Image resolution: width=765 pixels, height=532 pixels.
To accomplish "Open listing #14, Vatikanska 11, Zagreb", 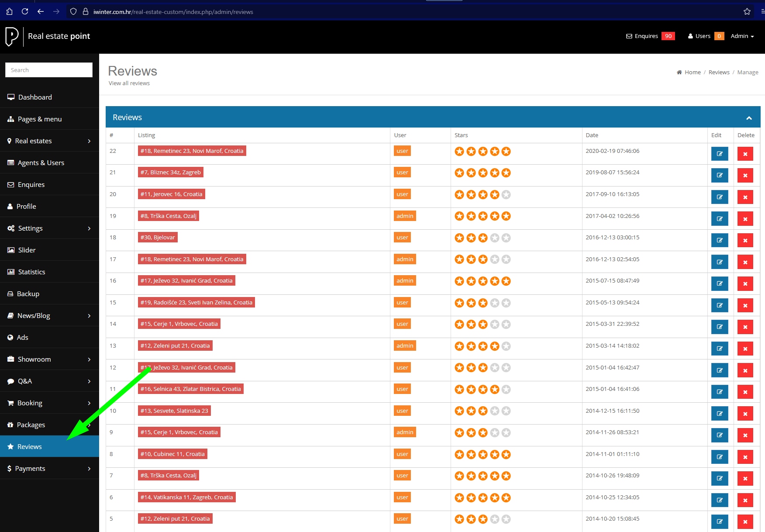I will click(186, 497).
